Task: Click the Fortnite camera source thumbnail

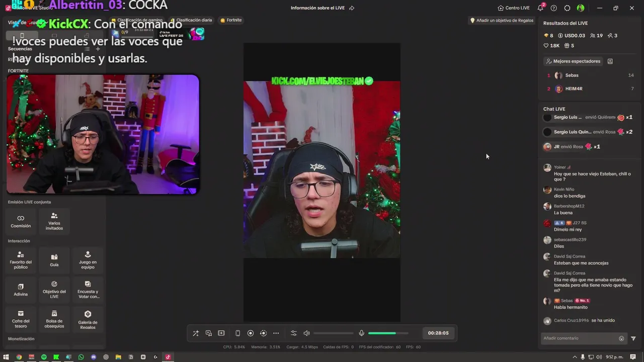Action: pos(103,134)
